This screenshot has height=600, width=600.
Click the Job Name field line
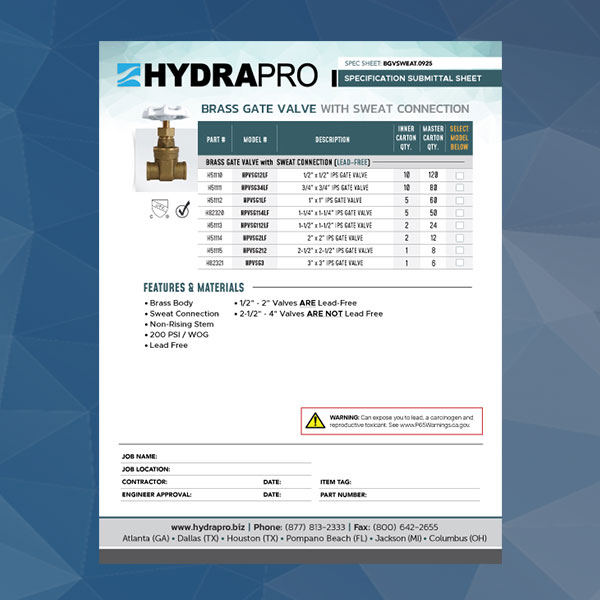(x=216, y=457)
